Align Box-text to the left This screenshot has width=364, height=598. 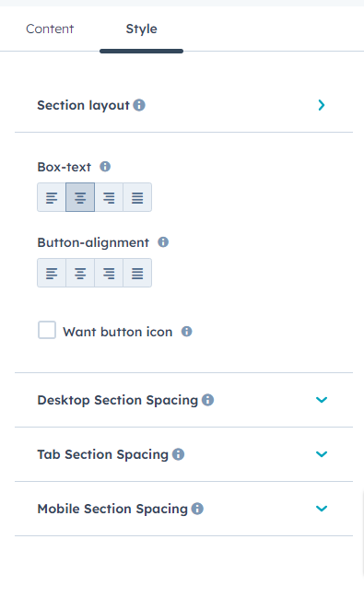tap(52, 197)
